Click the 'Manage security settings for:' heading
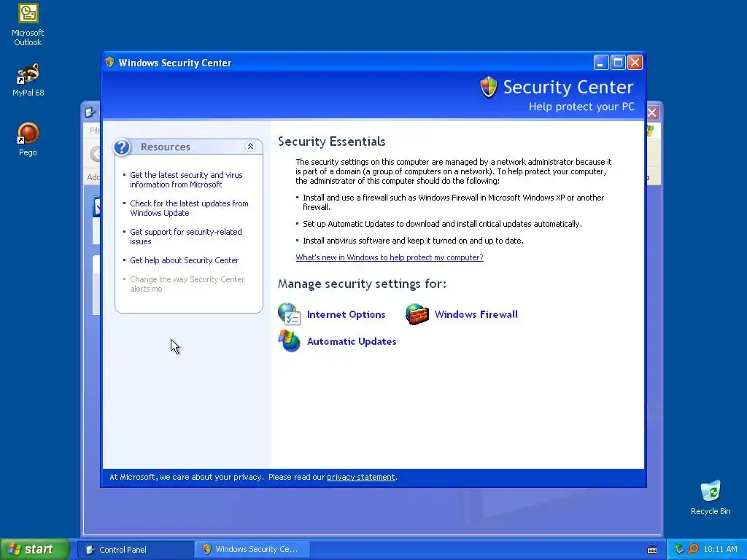This screenshot has height=560, width=747. [362, 284]
